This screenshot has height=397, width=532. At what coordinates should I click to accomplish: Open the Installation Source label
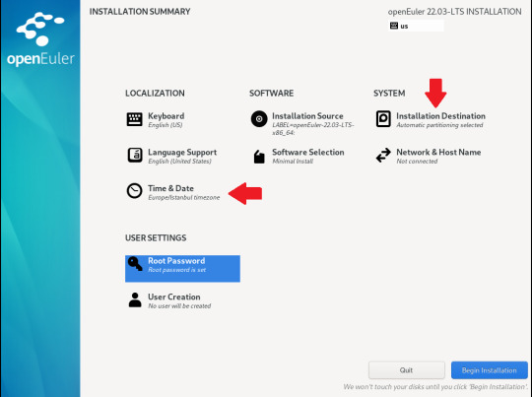tap(307, 116)
